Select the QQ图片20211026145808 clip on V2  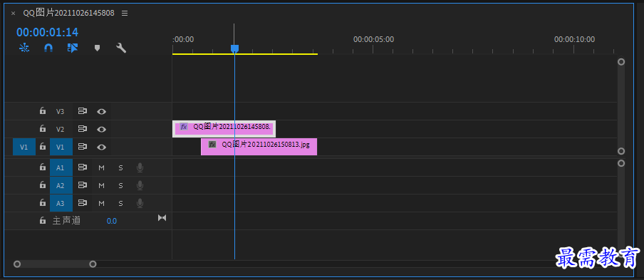[x=224, y=129]
